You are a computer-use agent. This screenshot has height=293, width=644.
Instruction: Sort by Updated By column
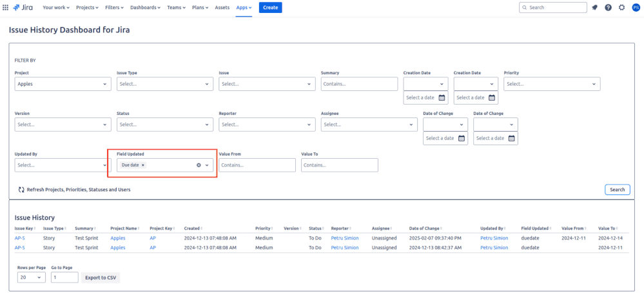coord(493,228)
